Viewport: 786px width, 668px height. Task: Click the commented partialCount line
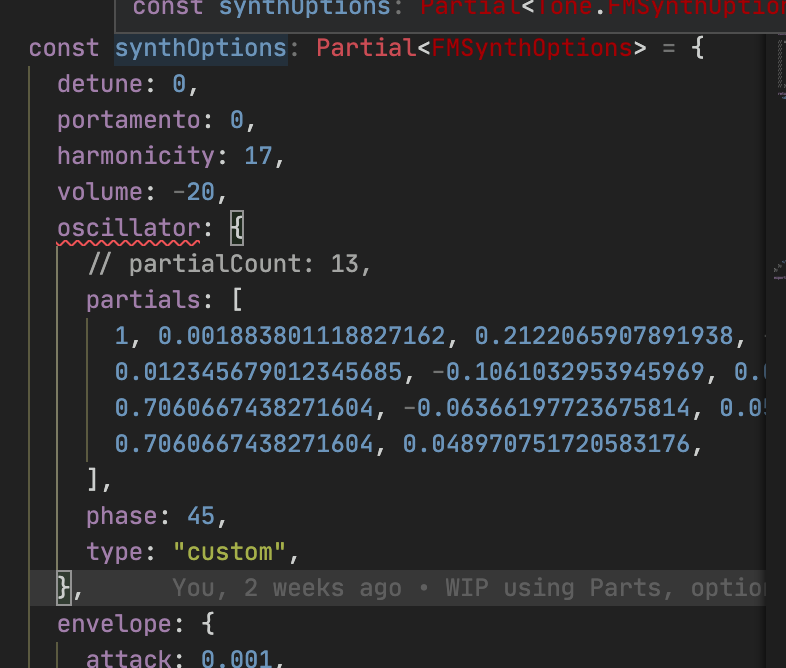[229, 264]
